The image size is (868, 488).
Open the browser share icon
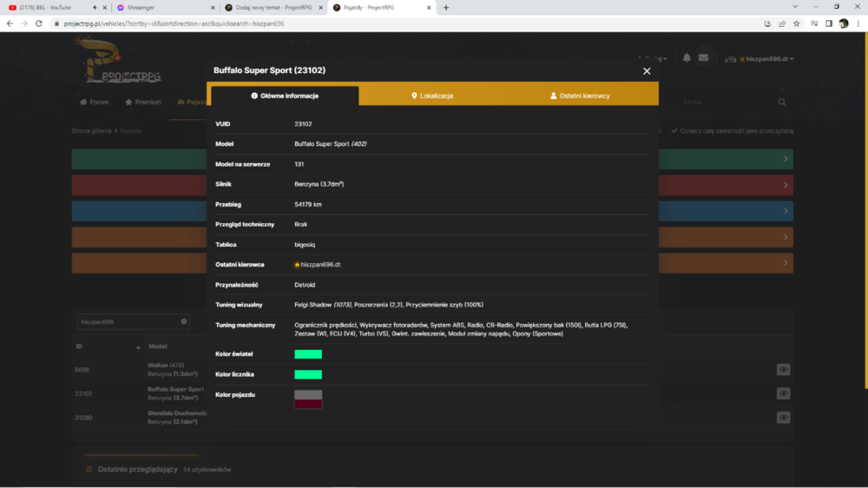pos(782,23)
